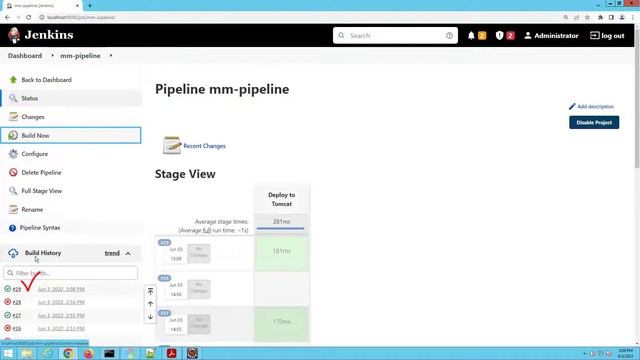Trigger Build Now in the sidebar
This screenshot has height=360, width=640.
(71, 135)
